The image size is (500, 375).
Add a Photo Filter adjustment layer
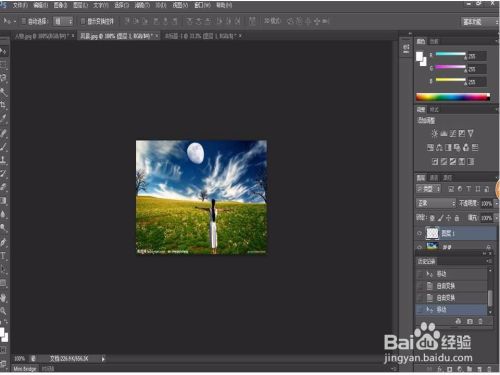click(457, 148)
